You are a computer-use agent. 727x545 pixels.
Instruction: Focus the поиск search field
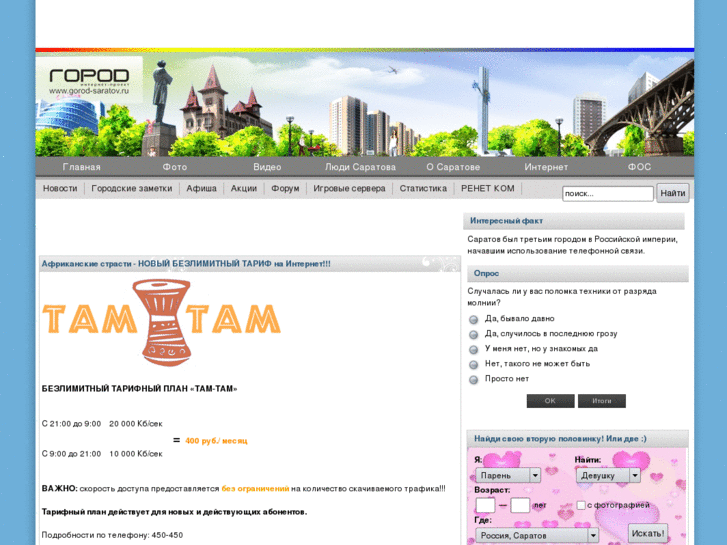point(608,193)
